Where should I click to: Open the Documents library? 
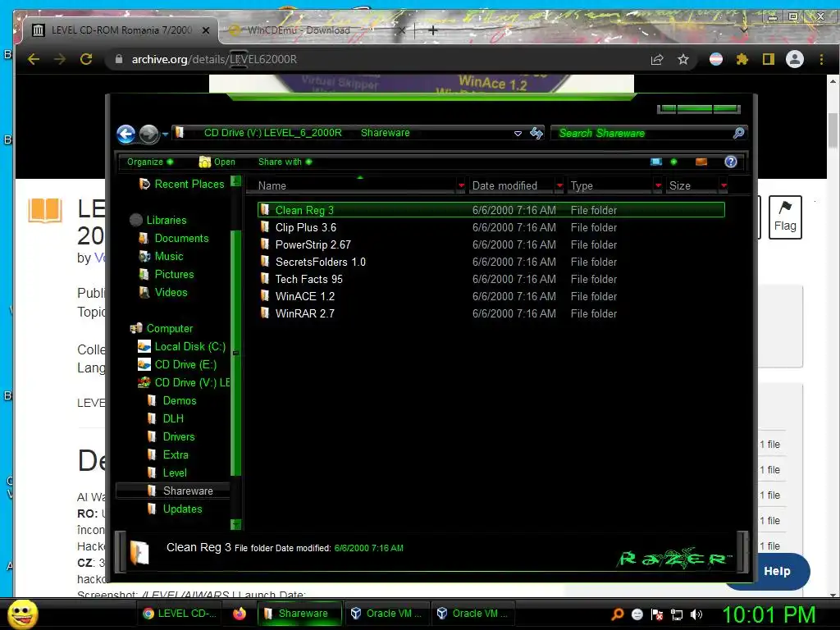point(174,238)
